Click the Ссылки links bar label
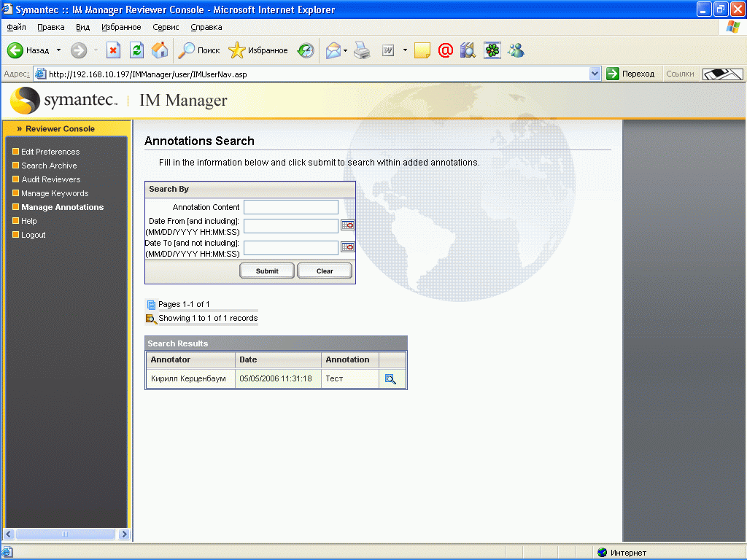The height and width of the screenshot is (560, 747). [680, 74]
